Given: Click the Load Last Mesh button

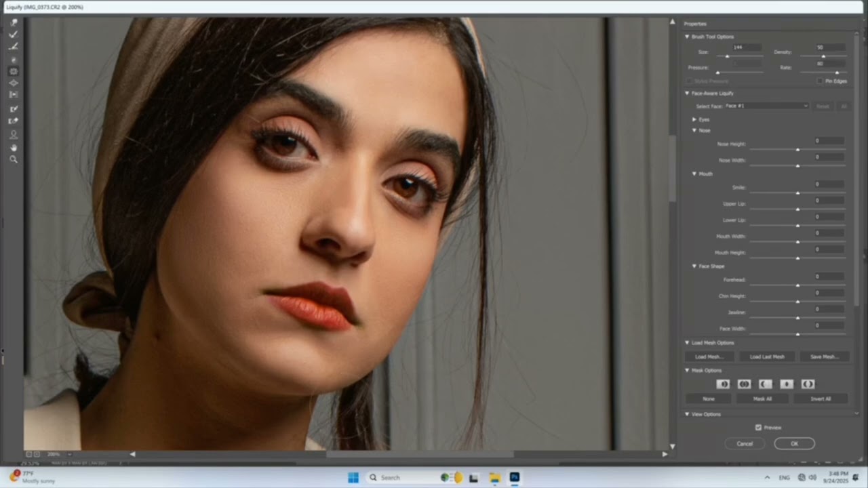Looking at the screenshot, I should coord(767,357).
